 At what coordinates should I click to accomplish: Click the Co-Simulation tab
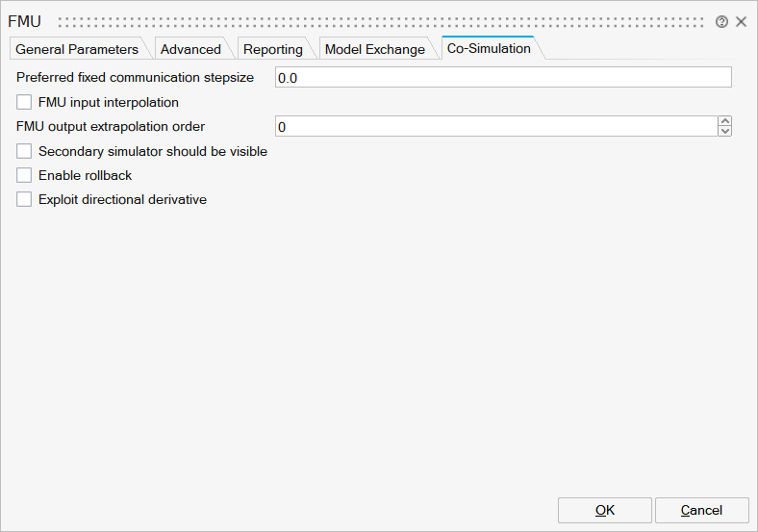(489, 48)
